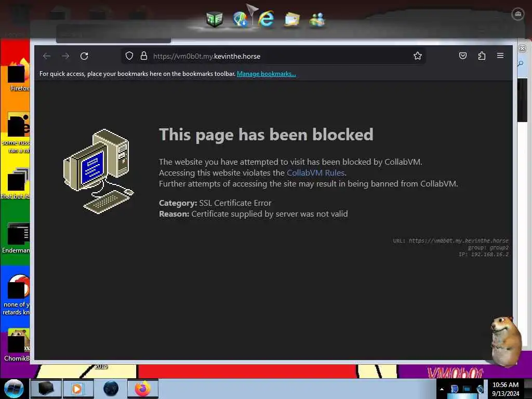The width and height of the screenshot is (532, 399).
Task: Switch to Firefox in the taskbar
Action: click(143, 389)
